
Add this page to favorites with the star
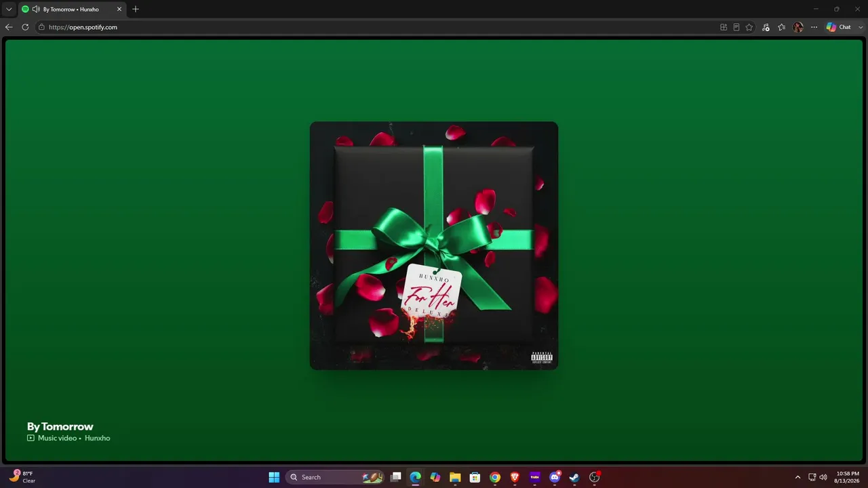(749, 27)
